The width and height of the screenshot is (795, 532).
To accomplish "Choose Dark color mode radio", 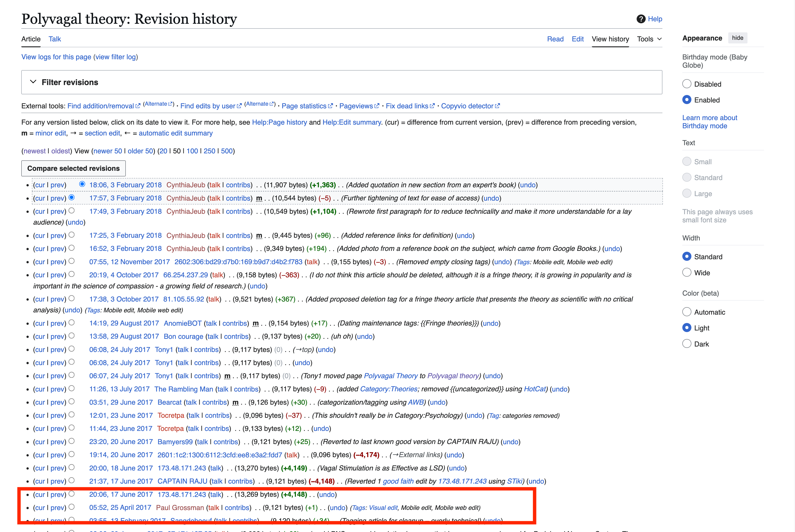I will (687, 344).
